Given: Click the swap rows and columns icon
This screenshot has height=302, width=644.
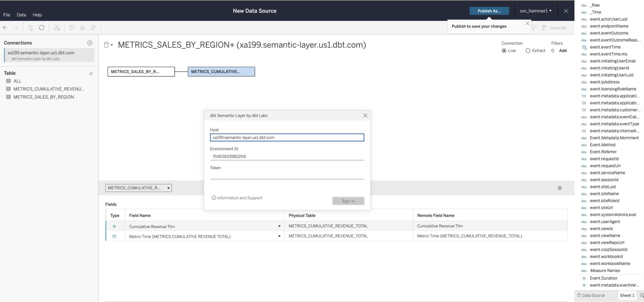Looking at the screenshot, I should (72, 28).
